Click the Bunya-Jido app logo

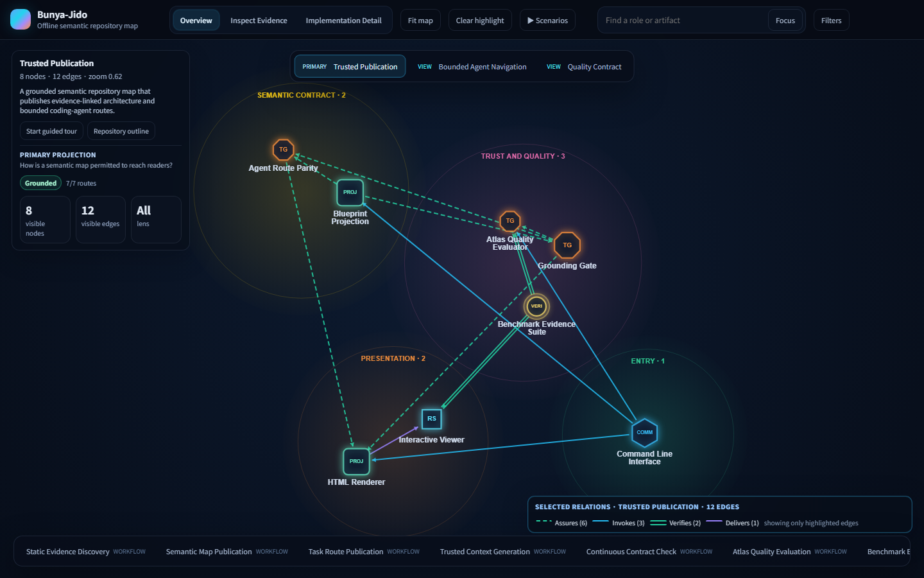(21, 19)
